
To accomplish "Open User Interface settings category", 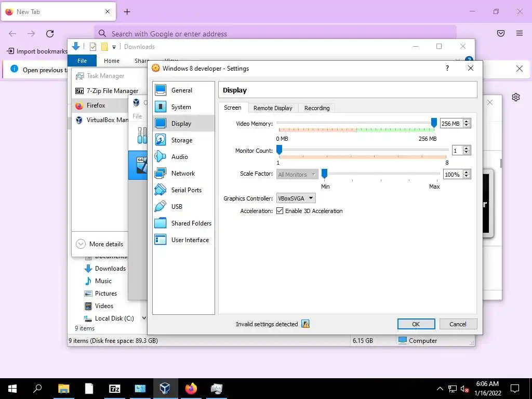I will pos(183,240).
